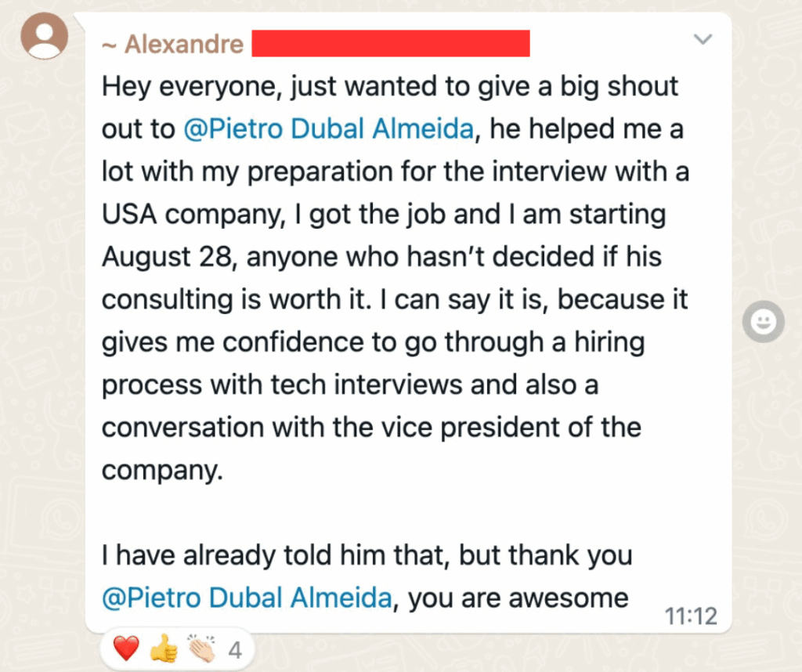The height and width of the screenshot is (672, 802).
Task: Click the red redacted bar beside sender name
Action: pos(391,43)
